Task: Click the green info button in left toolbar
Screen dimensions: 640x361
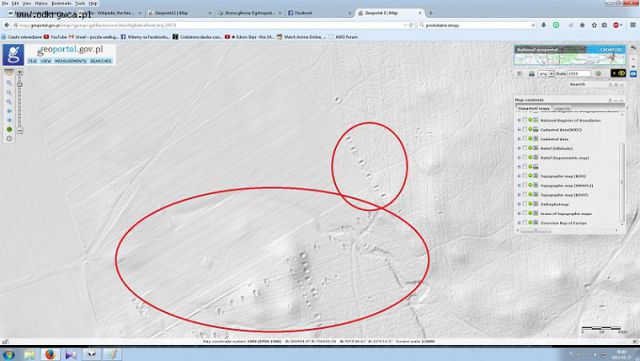Action: point(9,129)
